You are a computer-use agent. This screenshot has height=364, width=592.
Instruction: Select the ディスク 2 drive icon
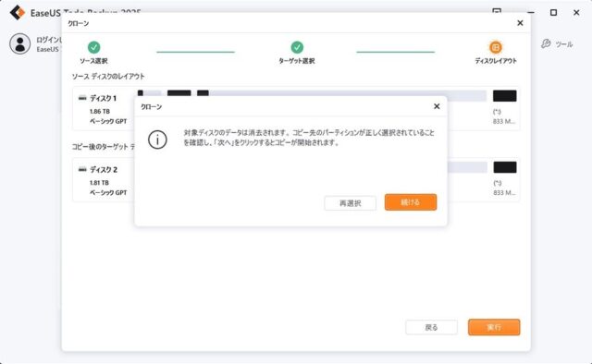[82, 169]
